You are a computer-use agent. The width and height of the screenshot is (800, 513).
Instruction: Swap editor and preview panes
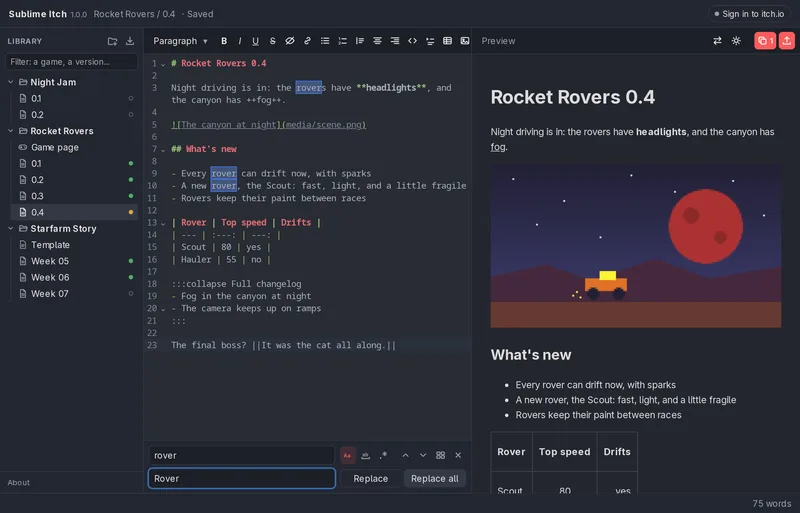717,41
